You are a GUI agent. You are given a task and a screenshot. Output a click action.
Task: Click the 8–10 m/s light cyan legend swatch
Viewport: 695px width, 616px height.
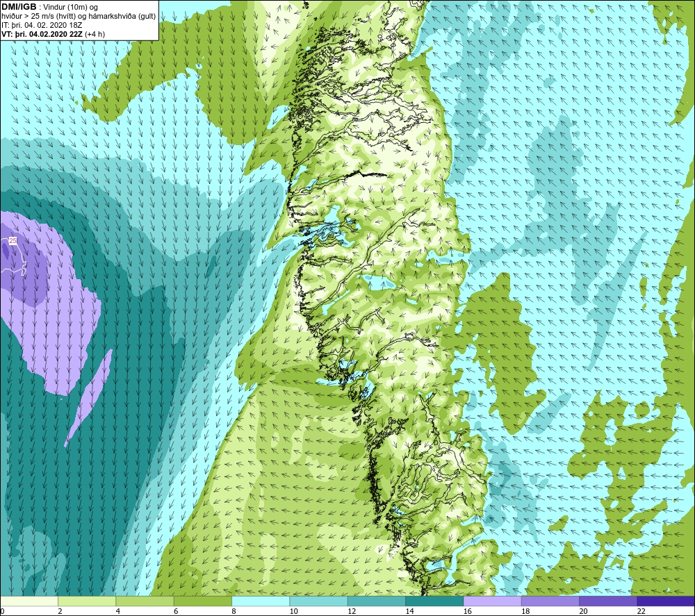pos(261,601)
